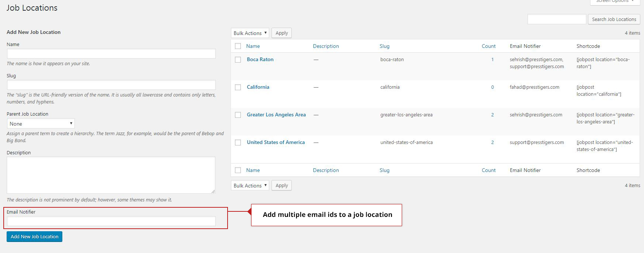Sort locations by Slug column header
Screen dimensions: 644x253
(384, 46)
